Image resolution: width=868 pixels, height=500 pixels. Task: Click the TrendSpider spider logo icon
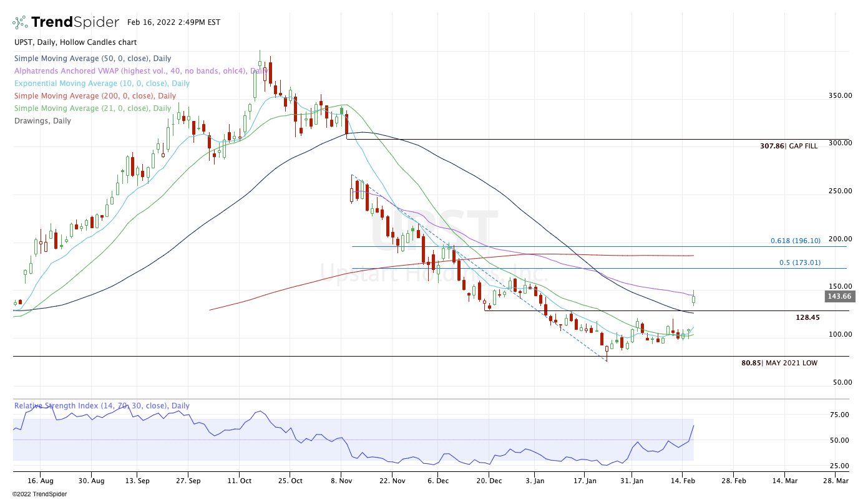[x=20, y=22]
